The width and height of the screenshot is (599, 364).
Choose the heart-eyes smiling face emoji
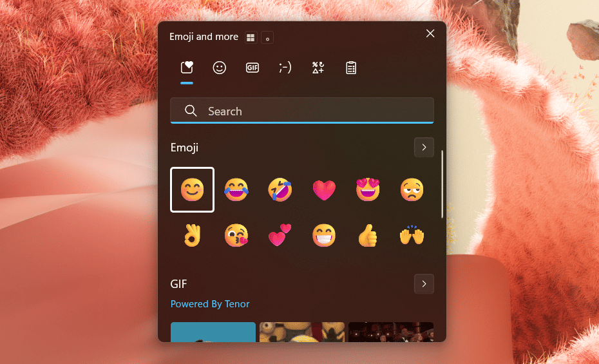[x=368, y=189]
